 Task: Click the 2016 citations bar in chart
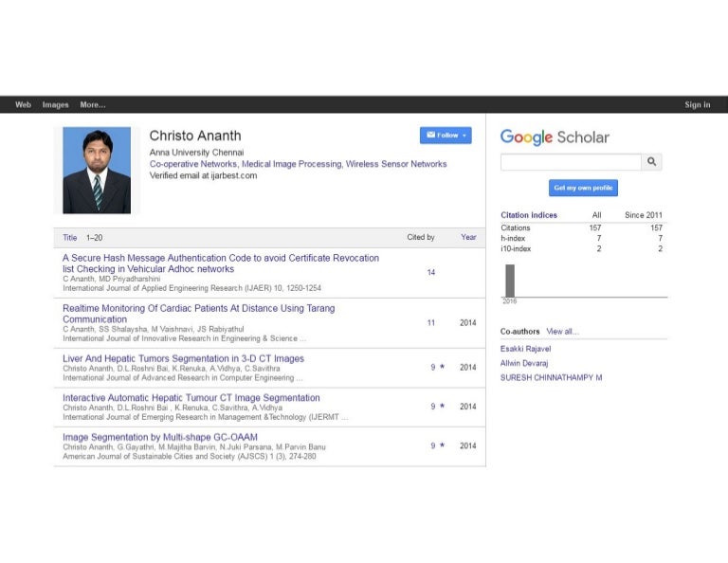coord(510,281)
